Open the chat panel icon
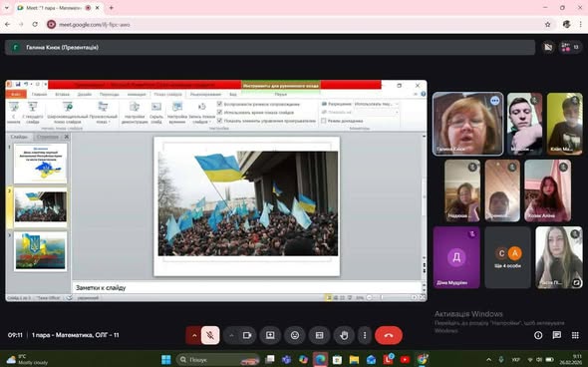The width and height of the screenshot is (588, 367). pyautogui.click(x=557, y=335)
